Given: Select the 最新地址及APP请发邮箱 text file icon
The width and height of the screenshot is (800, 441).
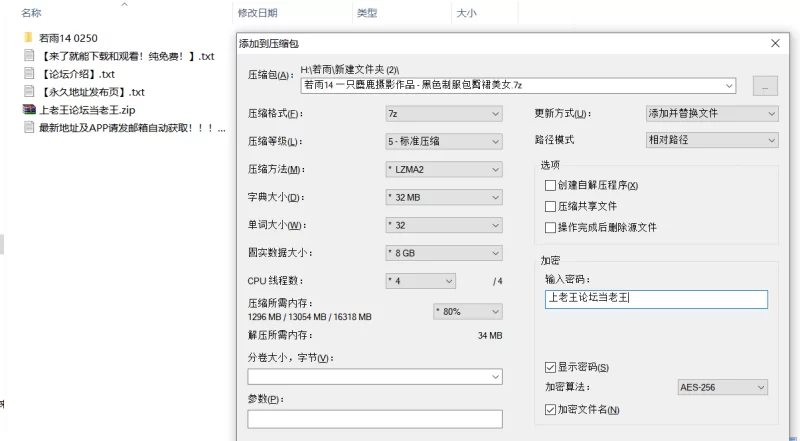Looking at the screenshot, I should tap(29, 128).
